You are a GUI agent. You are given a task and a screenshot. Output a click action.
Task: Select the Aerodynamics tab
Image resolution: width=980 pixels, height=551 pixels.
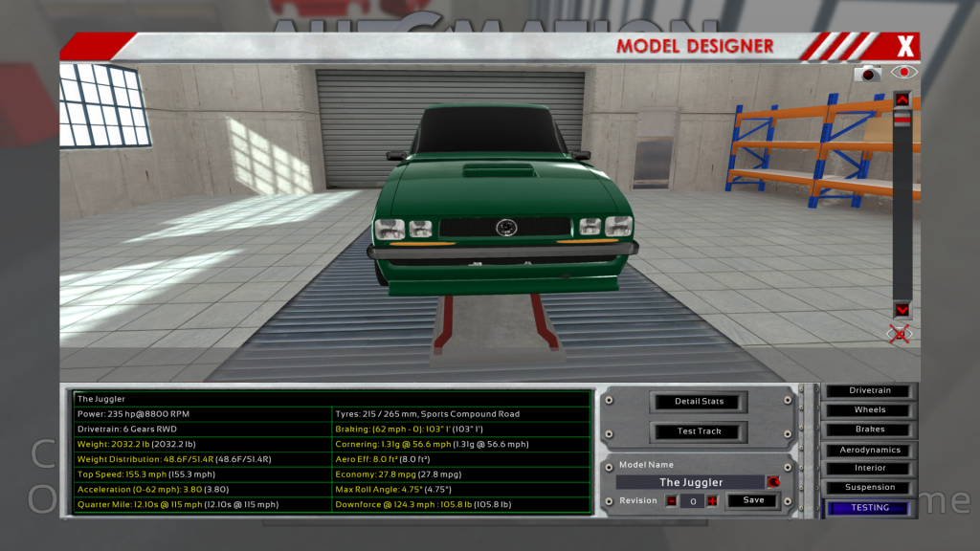click(x=870, y=450)
